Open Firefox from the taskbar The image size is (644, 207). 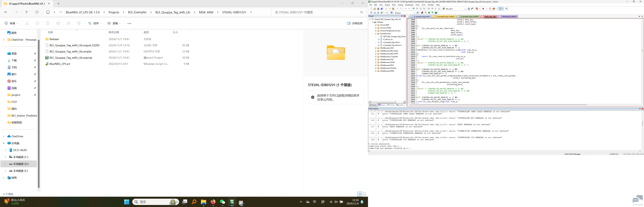click(x=213, y=202)
